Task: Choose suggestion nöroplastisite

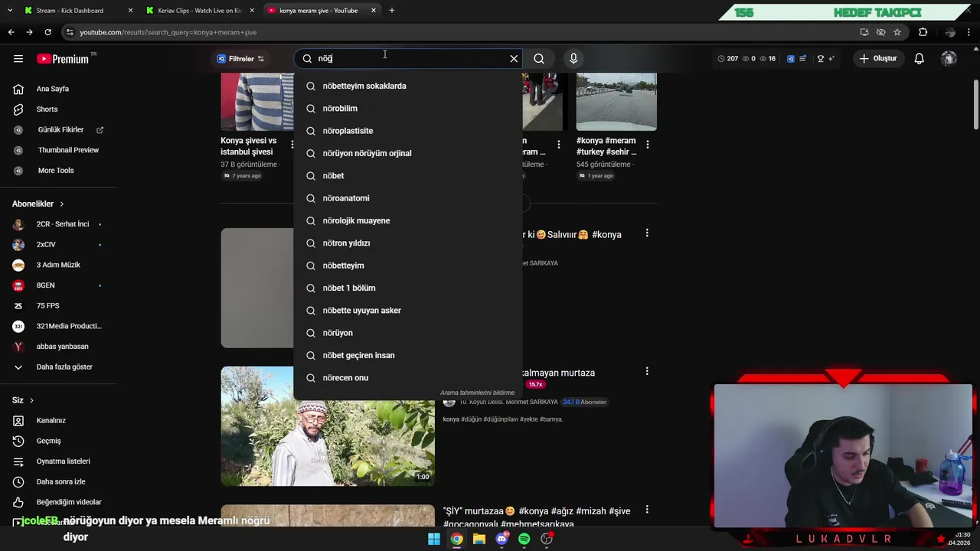Action: (x=408, y=131)
